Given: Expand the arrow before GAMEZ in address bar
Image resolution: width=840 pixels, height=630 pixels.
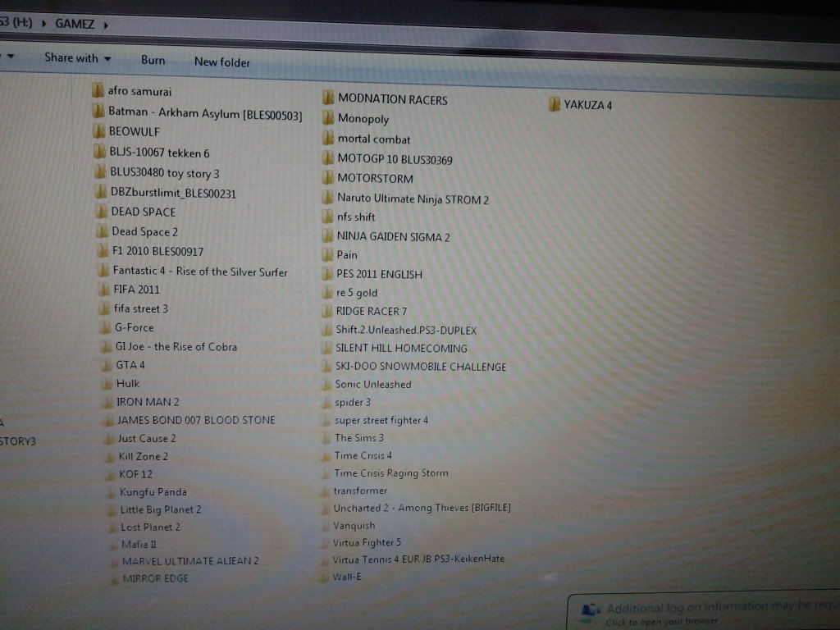Looking at the screenshot, I should click(44, 24).
